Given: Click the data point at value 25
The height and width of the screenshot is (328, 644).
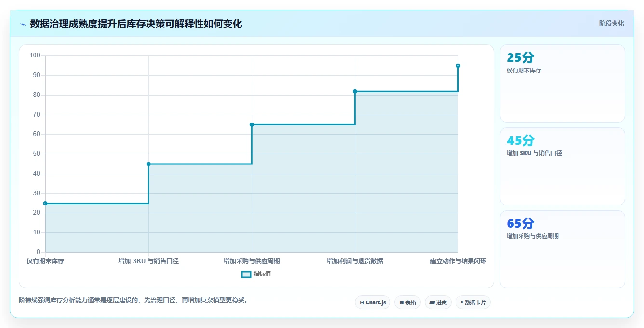Looking at the screenshot, I should (45, 203).
